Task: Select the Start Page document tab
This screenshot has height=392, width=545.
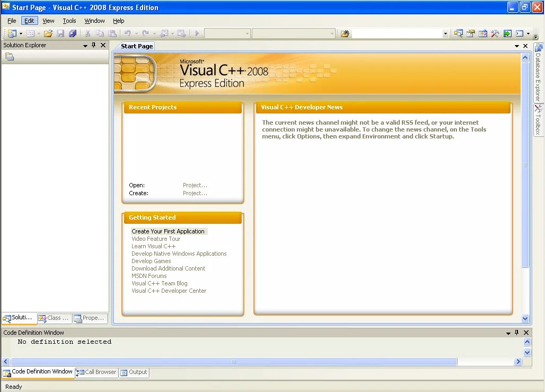Action: tap(137, 46)
